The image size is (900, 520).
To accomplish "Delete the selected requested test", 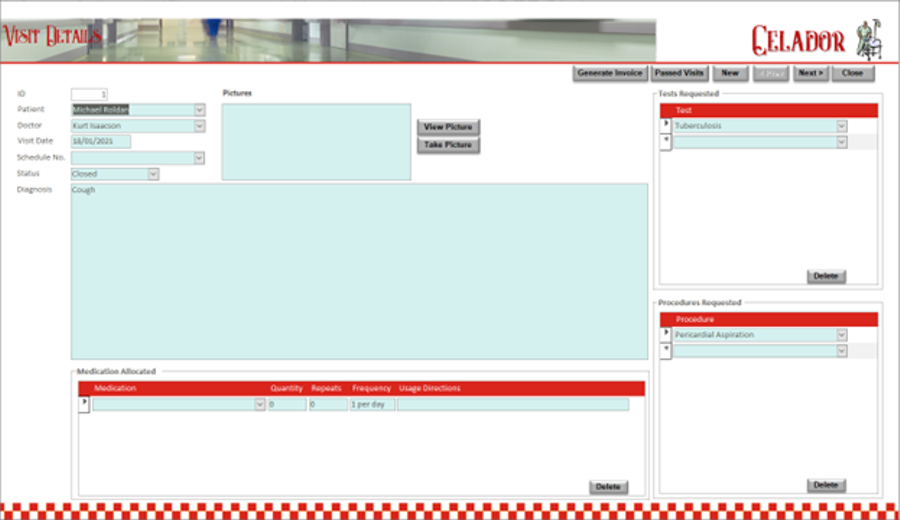I will [x=826, y=276].
